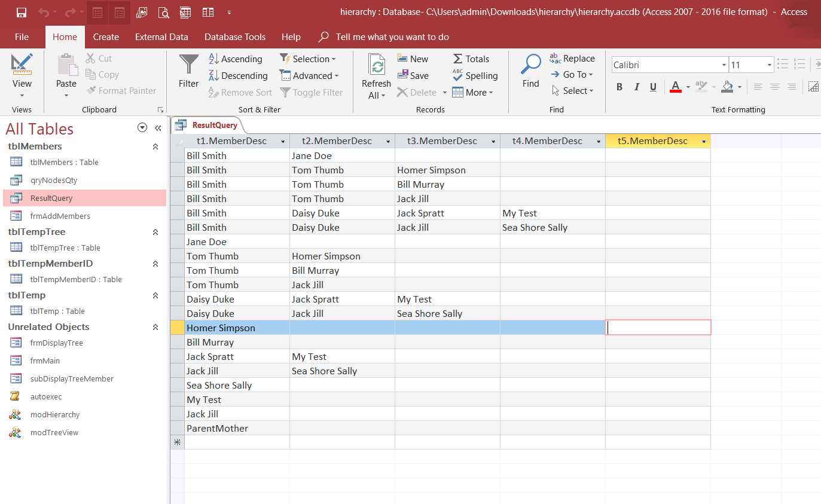Sort records in Ascending order
Screen dimensions: 821x504
tap(235, 59)
